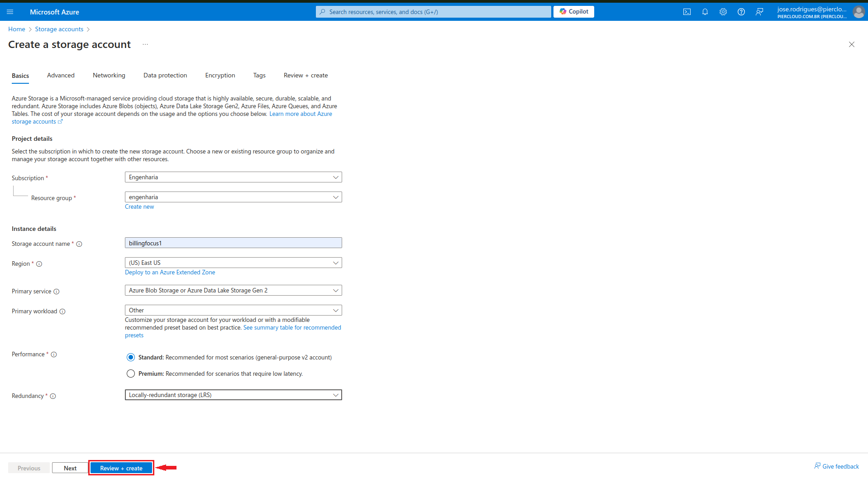The width and height of the screenshot is (868, 479).
Task: Click the info icon beside Storage account name
Action: click(79, 244)
